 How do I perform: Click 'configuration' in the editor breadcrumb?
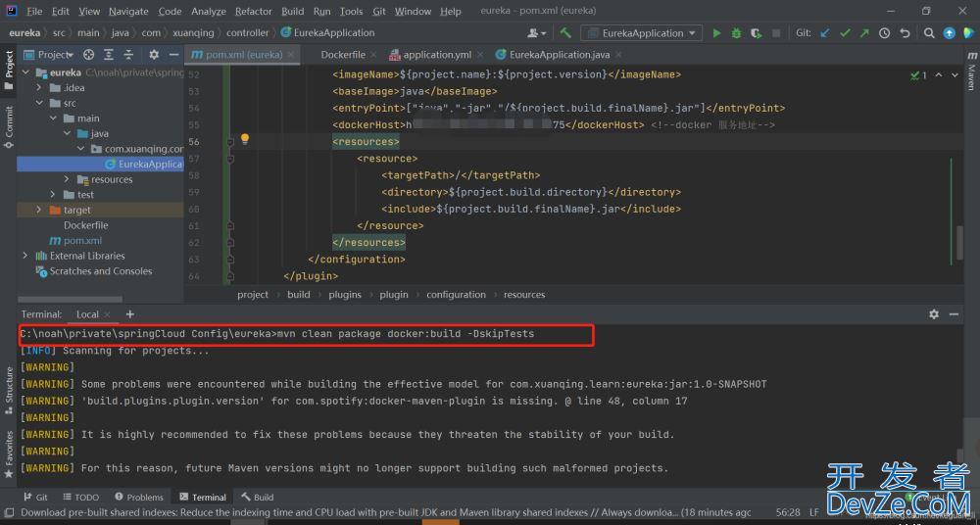(x=457, y=295)
